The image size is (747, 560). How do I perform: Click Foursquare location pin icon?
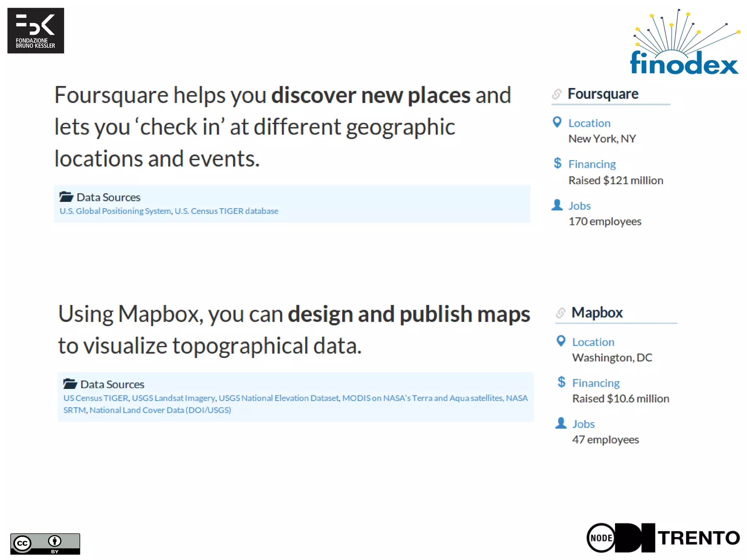point(557,122)
